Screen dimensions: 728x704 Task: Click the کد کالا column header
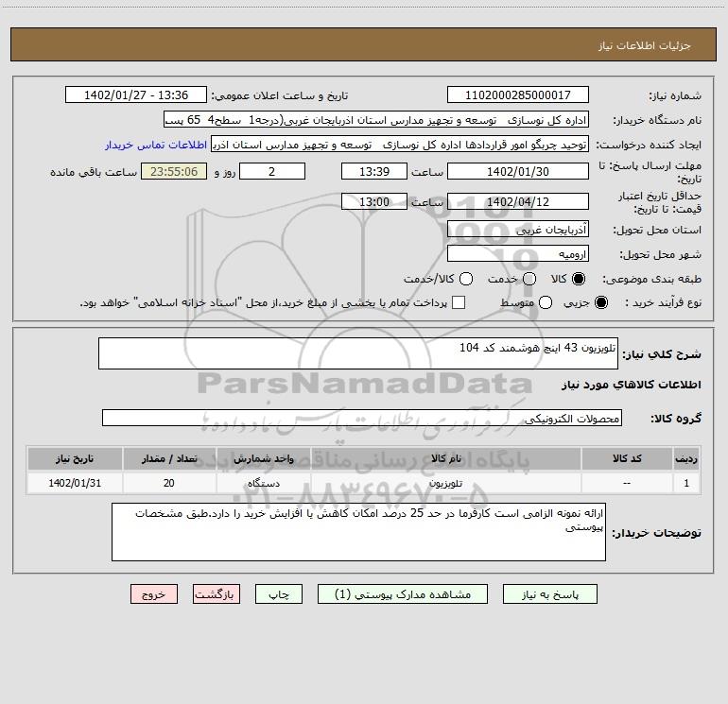click(626, 458)
